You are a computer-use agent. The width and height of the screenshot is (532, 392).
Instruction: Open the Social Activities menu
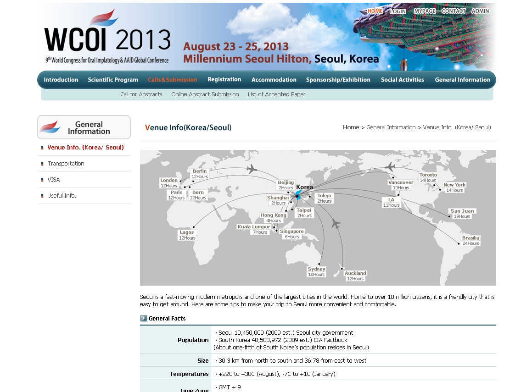coord(403,80)
